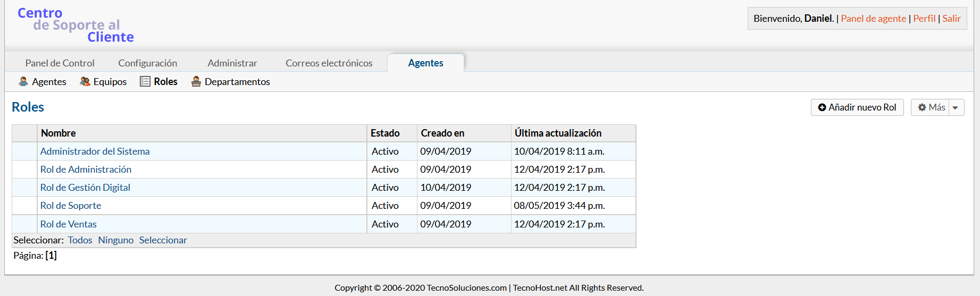Click the Departamentos desk icon

[196, 81]
